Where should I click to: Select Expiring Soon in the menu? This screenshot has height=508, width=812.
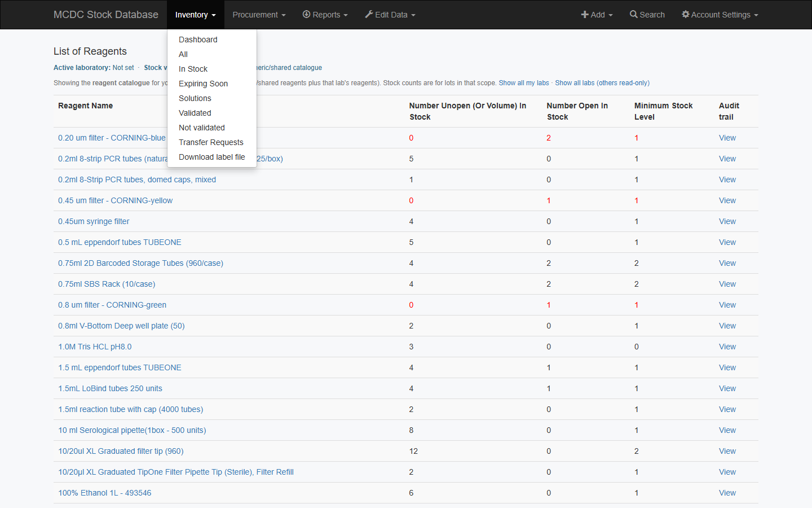coord(212,84)
